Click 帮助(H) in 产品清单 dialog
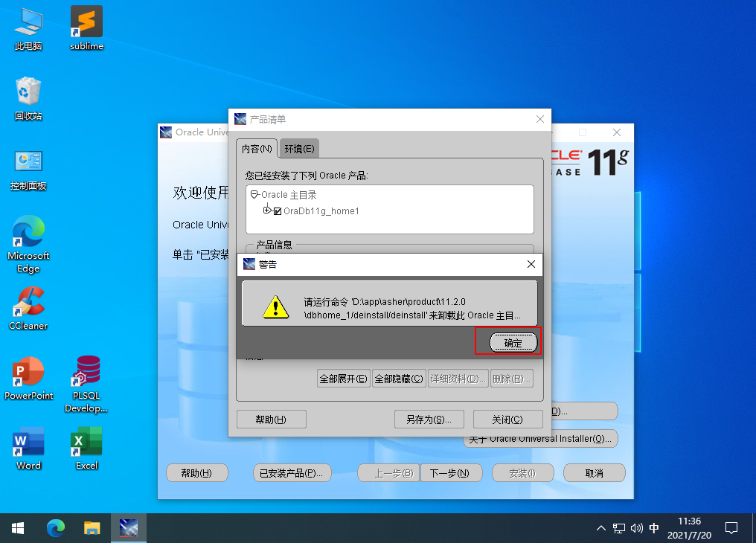 [272, 420]
